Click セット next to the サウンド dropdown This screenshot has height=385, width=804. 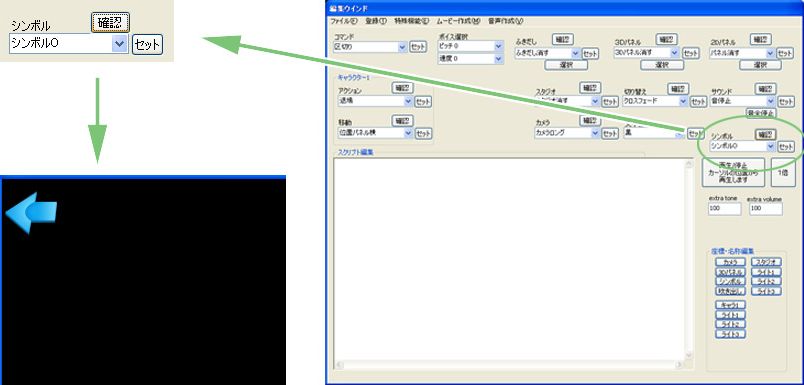point(786,102)
